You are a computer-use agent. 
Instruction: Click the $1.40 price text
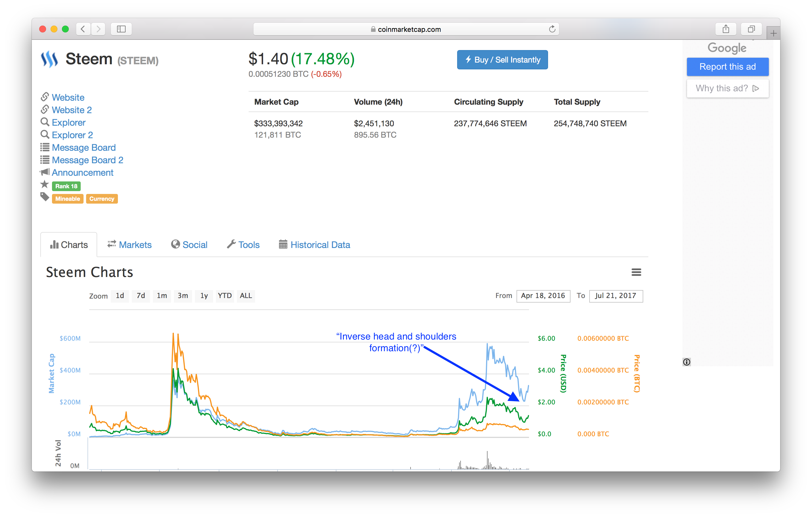(268, 59)
